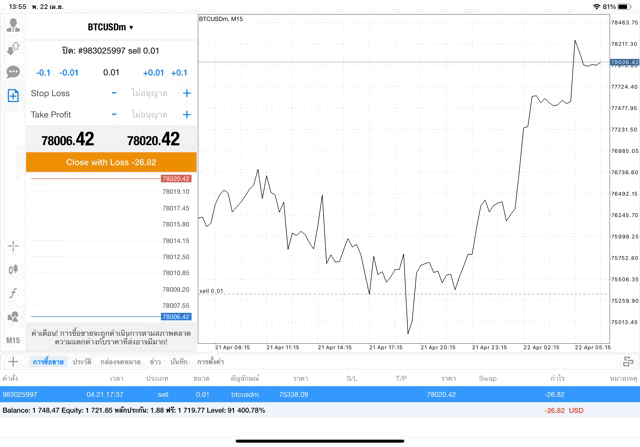This screenshot has width=640, height=447.
Task: Enable the crosshair cursor tool
Action: pos(13,246)
